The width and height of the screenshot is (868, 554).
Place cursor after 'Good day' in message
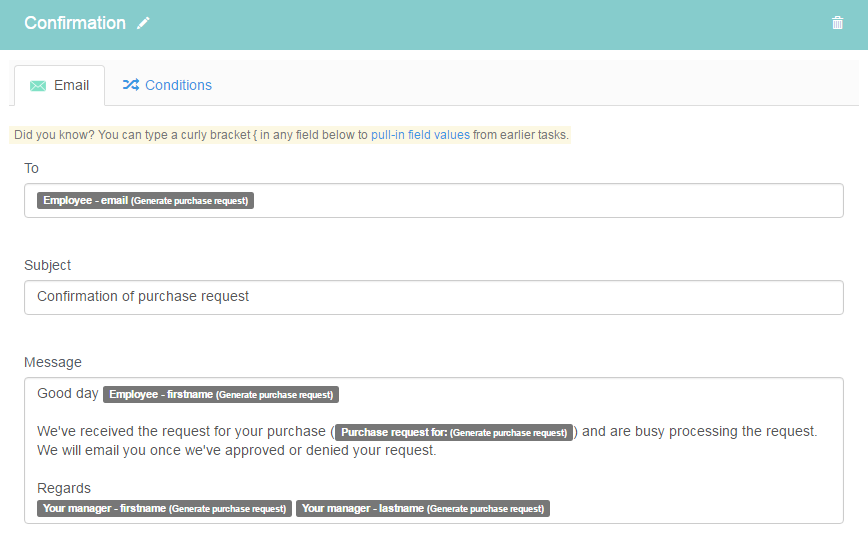click(x=100, y=394)
